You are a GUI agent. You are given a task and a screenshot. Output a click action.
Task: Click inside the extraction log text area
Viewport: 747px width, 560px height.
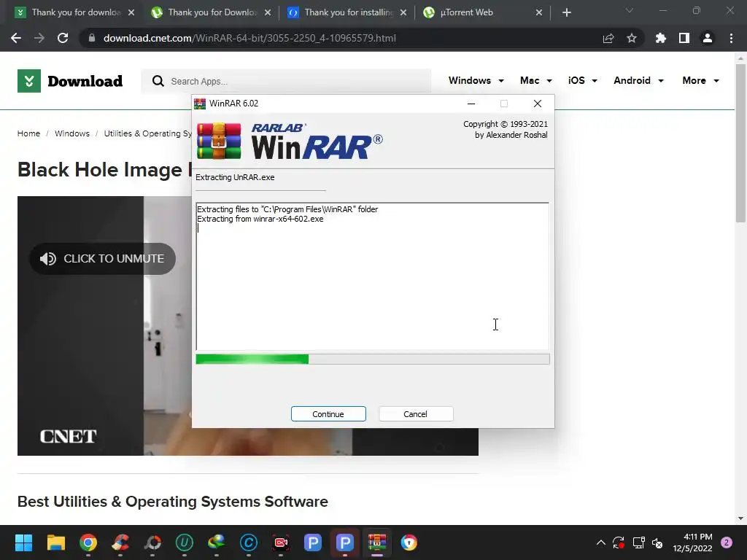373,276
